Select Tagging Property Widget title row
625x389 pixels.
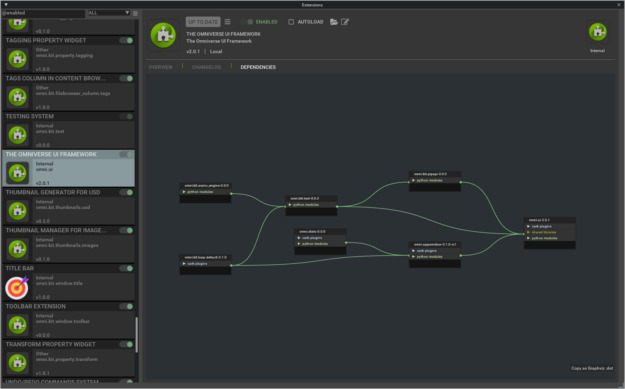coord(69,40)
